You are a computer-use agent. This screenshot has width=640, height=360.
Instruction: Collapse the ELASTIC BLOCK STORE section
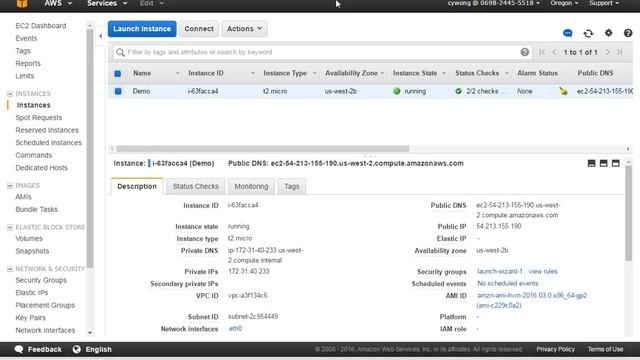(10, 227)
